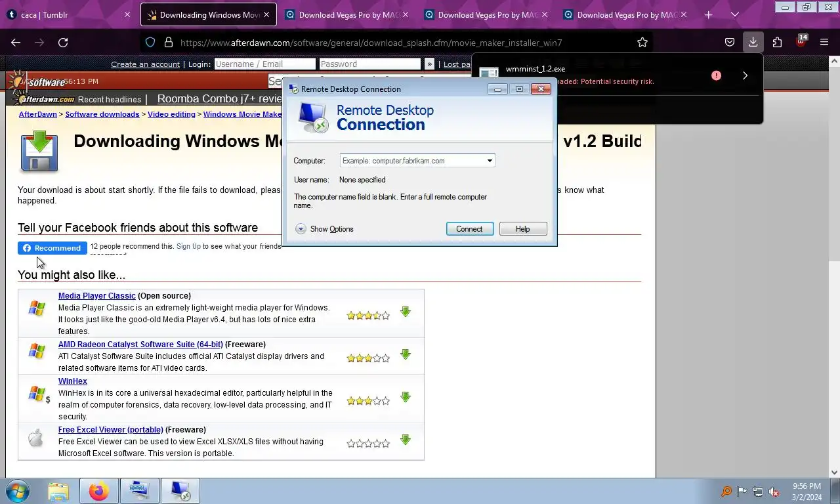Expand Show Options in Remote Desktop Connection
The width and height of the screenshot is (840, 504).
[x=324, y=229]
